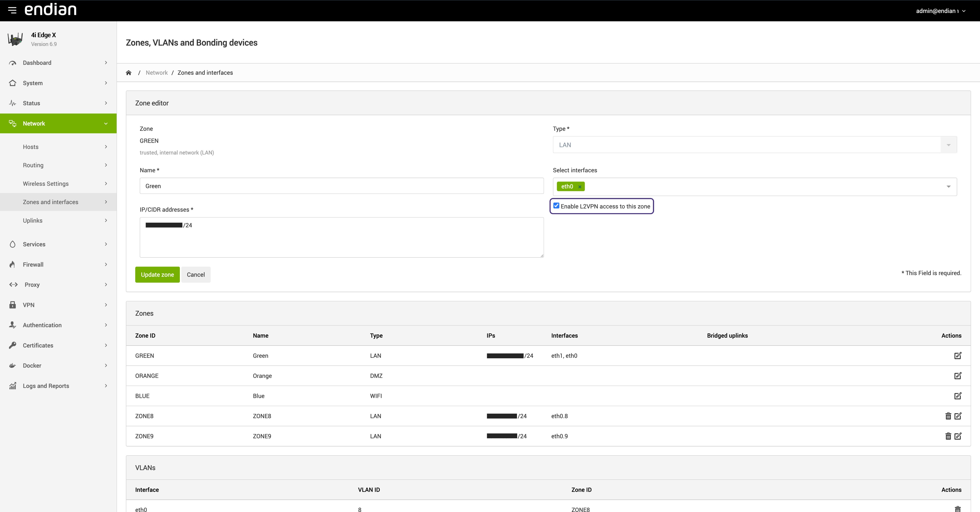The height and width of the screenshot is (512, 980).
Task: Click the Cancel button
Action: coord(196,274)
